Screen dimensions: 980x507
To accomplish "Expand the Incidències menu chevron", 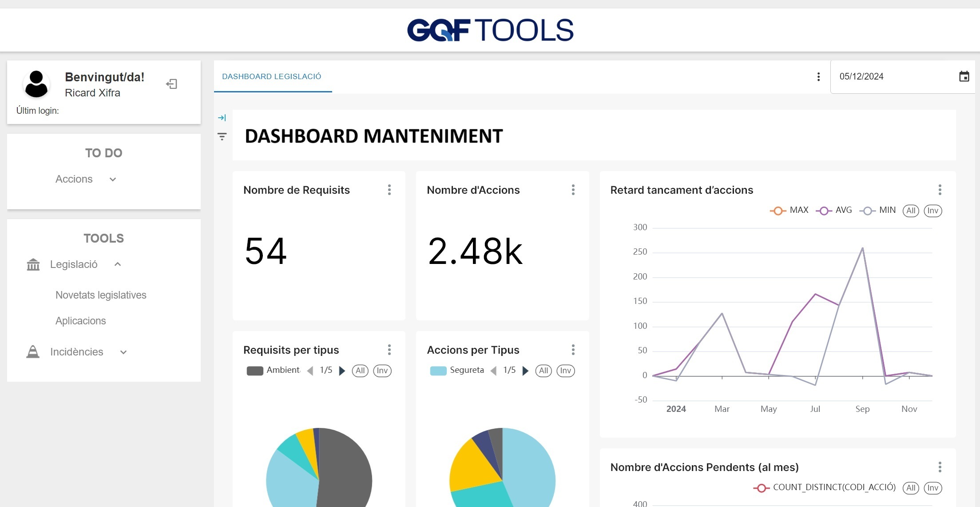I will 123,352.
